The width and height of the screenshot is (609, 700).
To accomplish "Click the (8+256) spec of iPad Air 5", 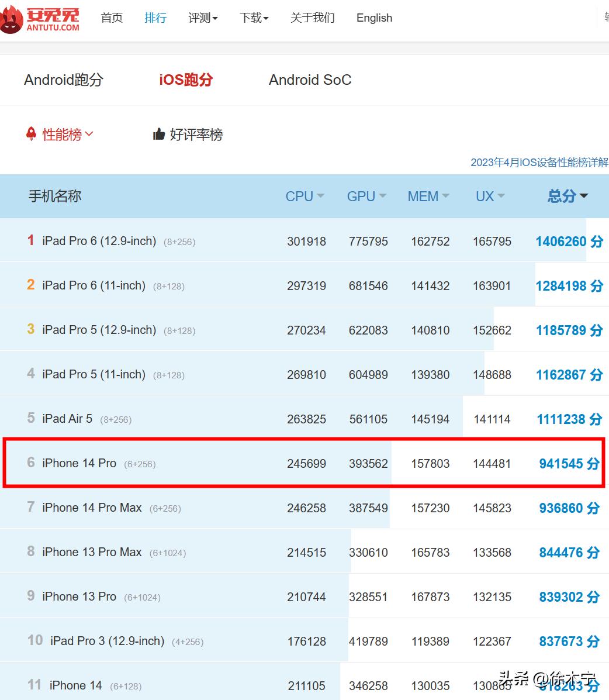I will (116, 420).
